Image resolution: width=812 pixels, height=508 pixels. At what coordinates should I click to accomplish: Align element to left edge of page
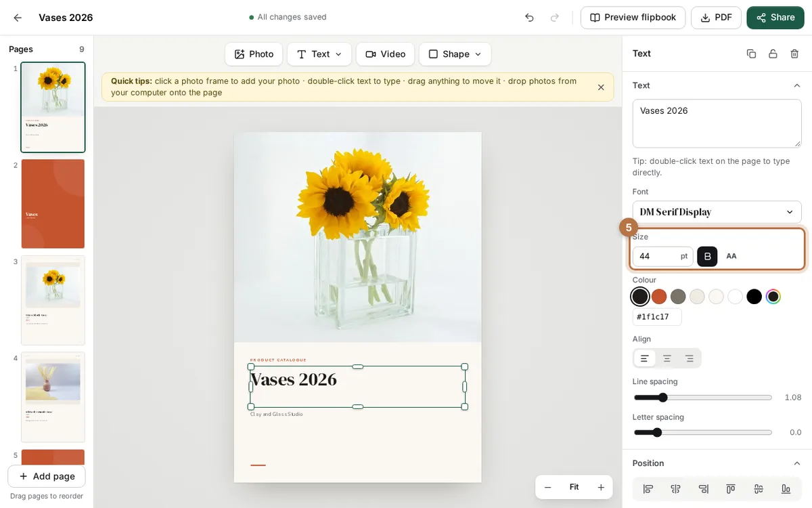pyautogui.click(x=648, y=489)
